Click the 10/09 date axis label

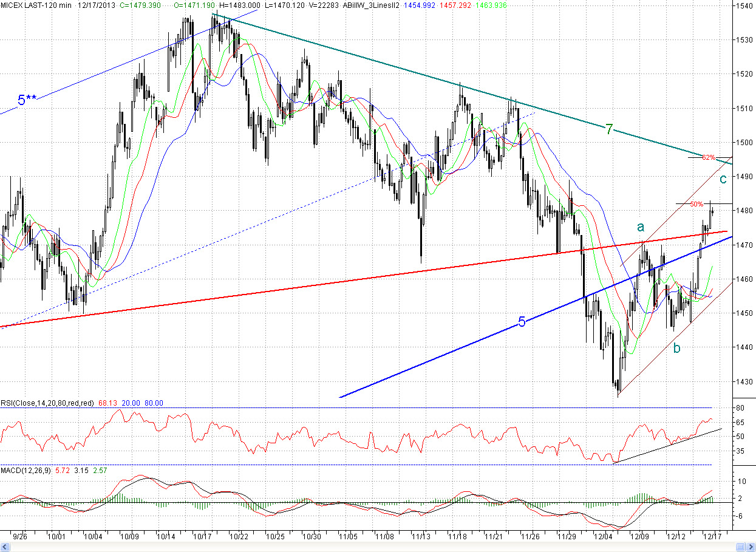(131, 537)
